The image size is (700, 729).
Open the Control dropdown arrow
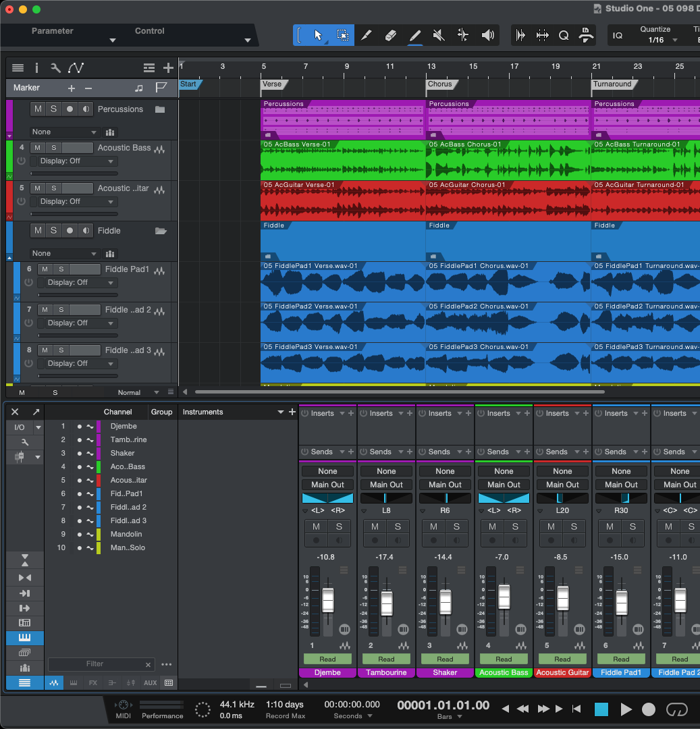[248, 40]
